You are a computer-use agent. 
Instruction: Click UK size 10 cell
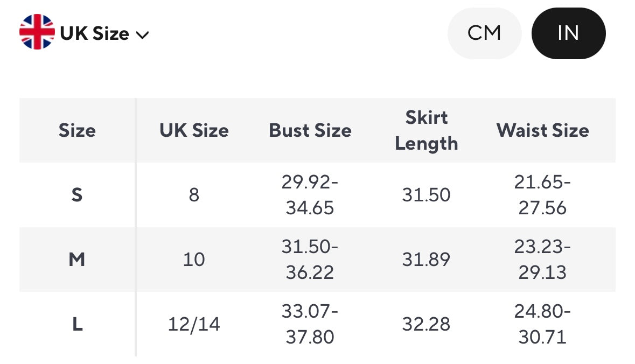(x=194, y=260)
